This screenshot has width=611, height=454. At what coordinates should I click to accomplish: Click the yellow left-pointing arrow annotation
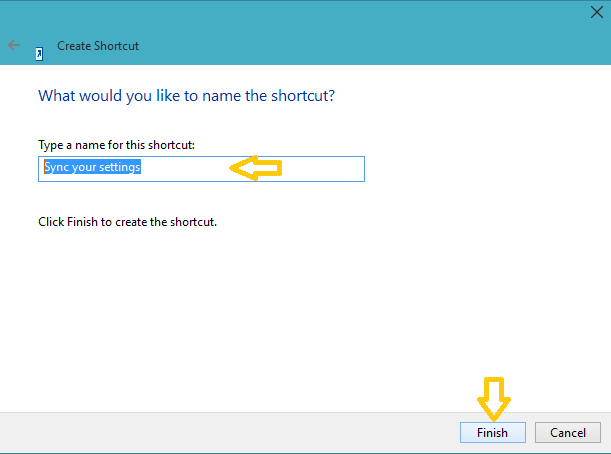click(256, 168)
